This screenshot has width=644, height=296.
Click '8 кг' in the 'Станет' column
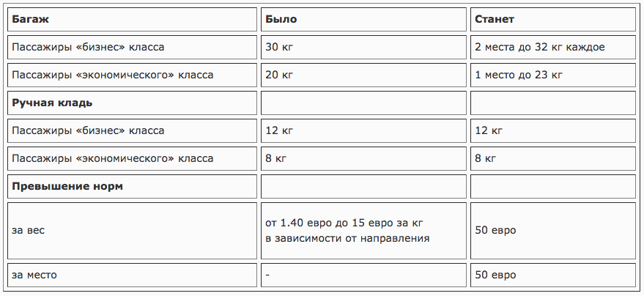pyautogui.click(x=553, y=158)
